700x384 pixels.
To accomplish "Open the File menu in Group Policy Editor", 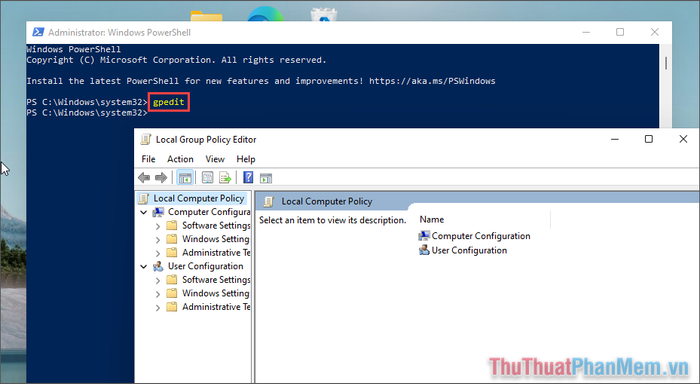I will [x=148, y=159].
